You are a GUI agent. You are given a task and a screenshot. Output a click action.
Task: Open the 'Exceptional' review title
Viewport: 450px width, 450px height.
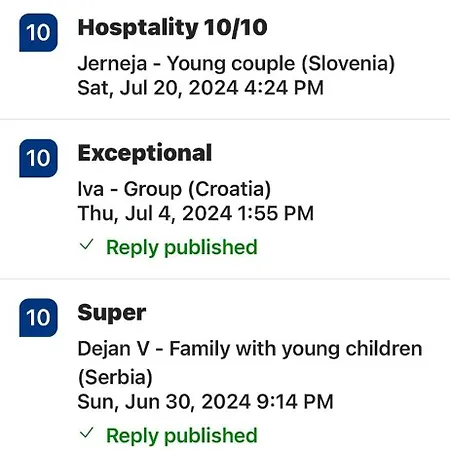[145, 153]
